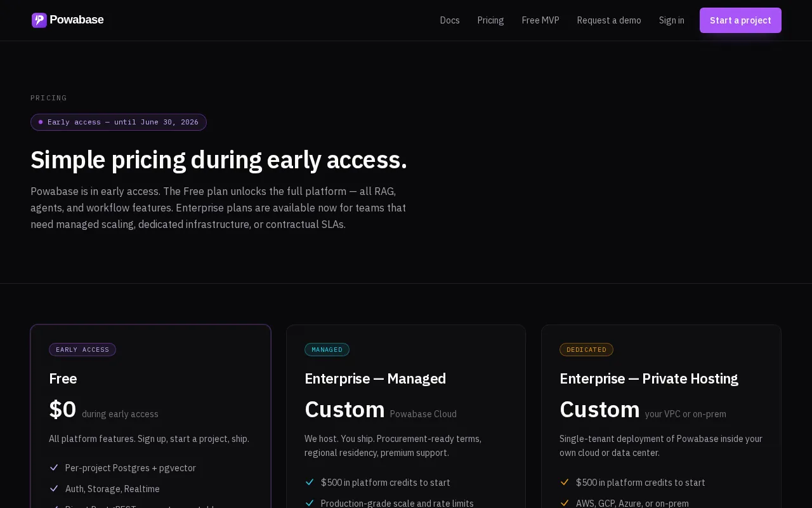Click 'Production-grade scale and rate limits' feature

pyautogui.click(x=397, y=503)
